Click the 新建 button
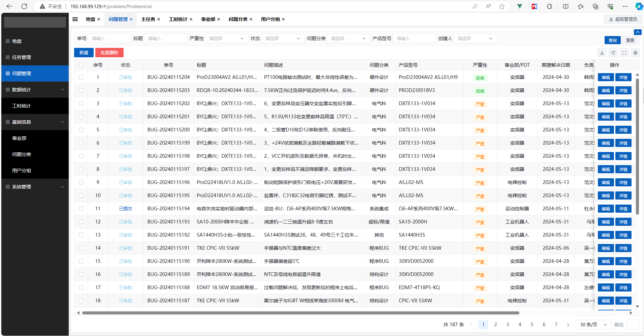Screen dimensions: 644x336 tap(84, 53)
